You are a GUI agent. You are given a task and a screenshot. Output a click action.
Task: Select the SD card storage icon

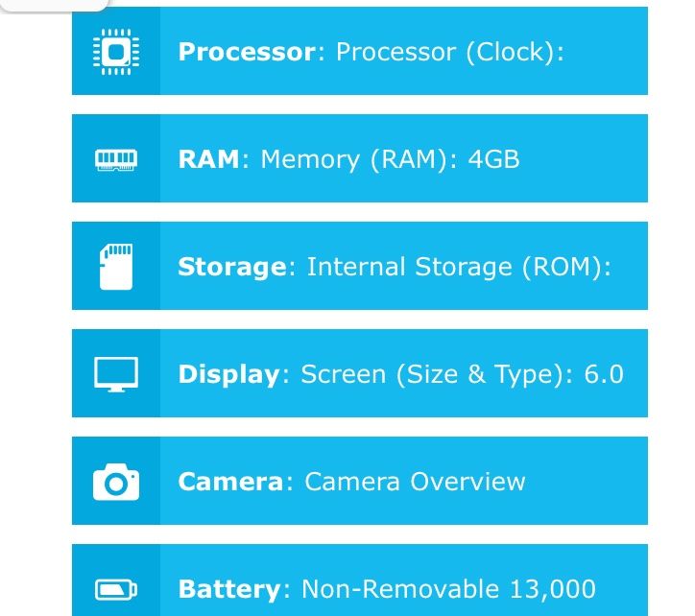click(x=115, y=266)
